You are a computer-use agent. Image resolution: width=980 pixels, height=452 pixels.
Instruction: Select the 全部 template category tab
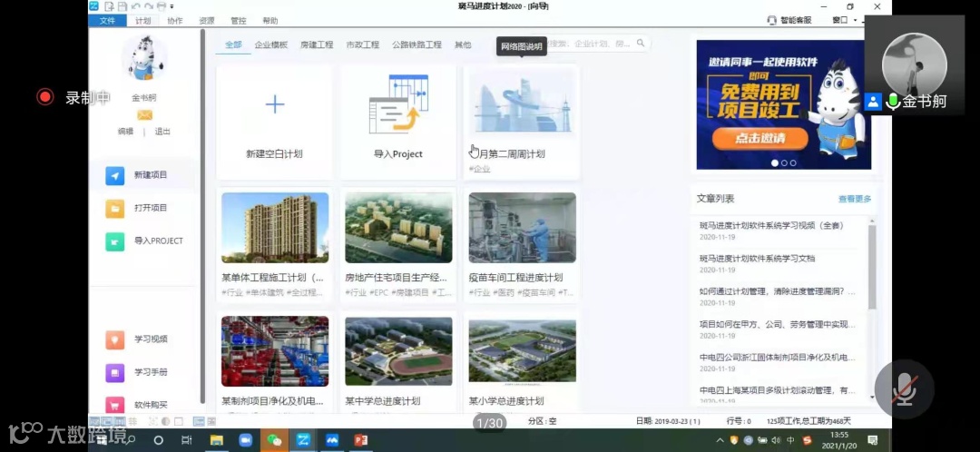point(233,44)
